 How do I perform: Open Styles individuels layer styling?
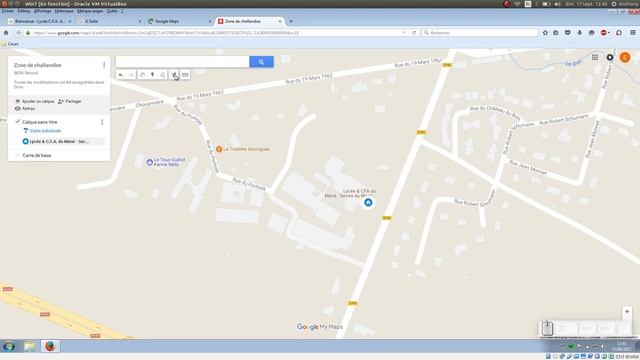point(42,131)
